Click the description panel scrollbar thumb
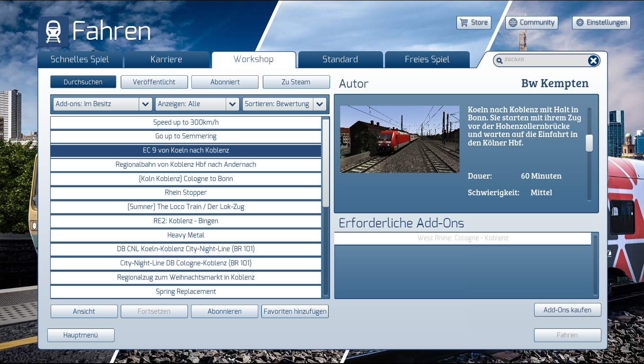This screenshot has height=364, width=644. (589, 143)
